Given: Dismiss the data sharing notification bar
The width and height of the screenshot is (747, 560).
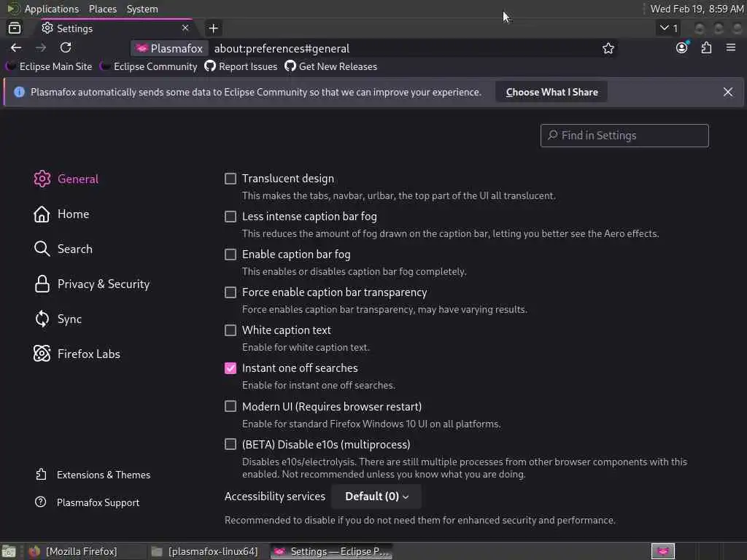Looking at the screenshot, I should 728,92.
